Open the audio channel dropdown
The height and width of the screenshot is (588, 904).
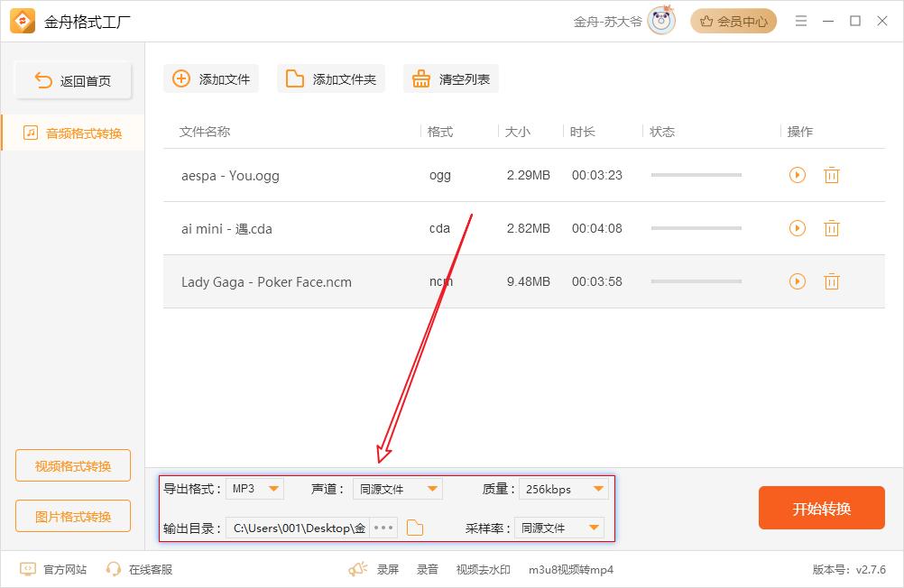click(x=397, y=489)
